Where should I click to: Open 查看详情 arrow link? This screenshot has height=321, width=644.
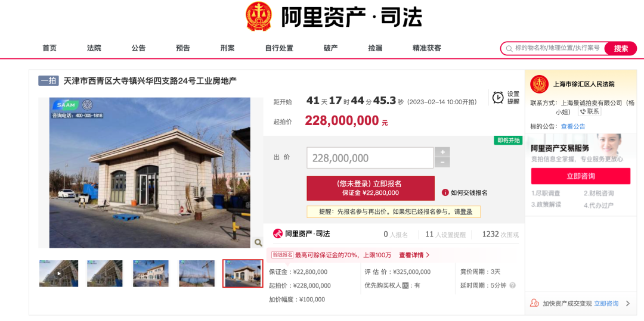click(414, 255)
